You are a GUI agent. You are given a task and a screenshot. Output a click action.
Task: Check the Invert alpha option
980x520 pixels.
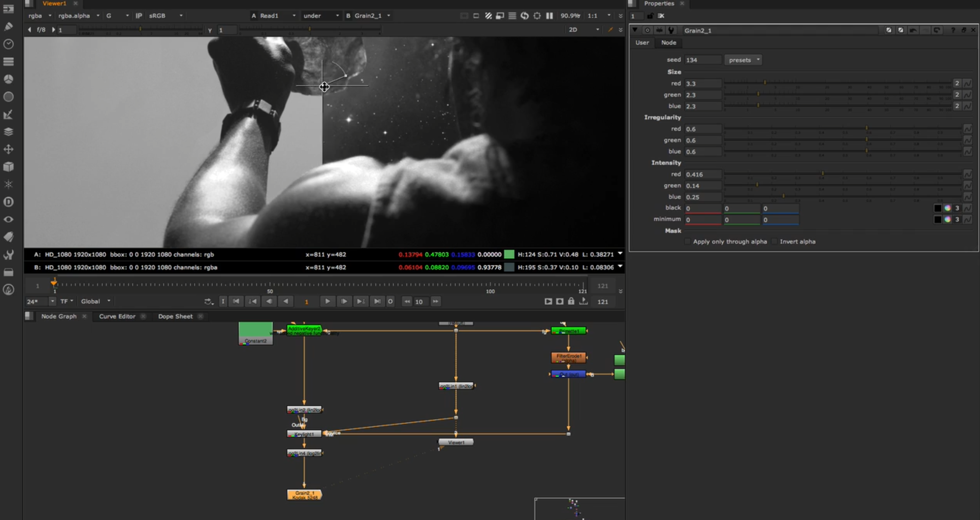[x=774, y=242]
